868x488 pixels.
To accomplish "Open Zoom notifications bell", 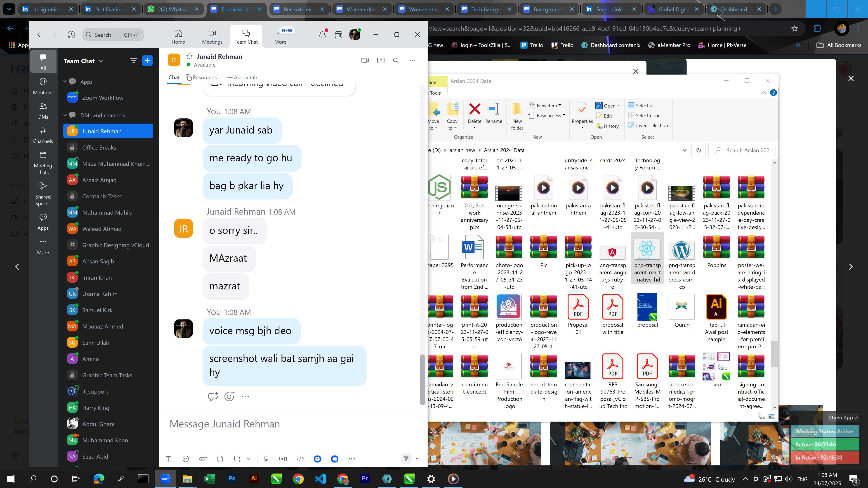I will [323, 34].
